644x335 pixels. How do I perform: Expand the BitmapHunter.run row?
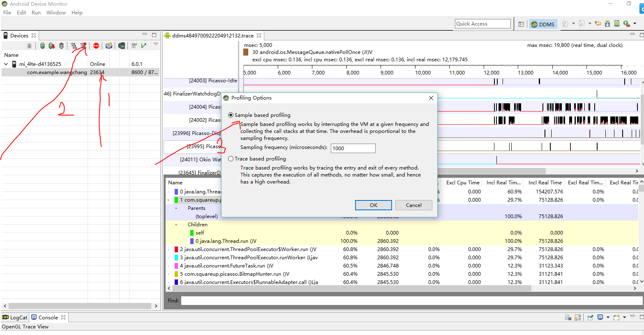tap(169, 274)
